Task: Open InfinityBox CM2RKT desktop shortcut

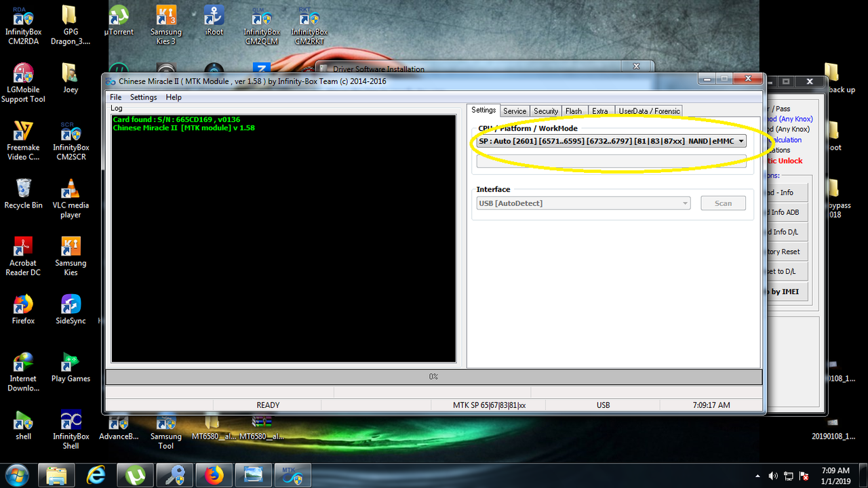Action: tap(309, 26)
